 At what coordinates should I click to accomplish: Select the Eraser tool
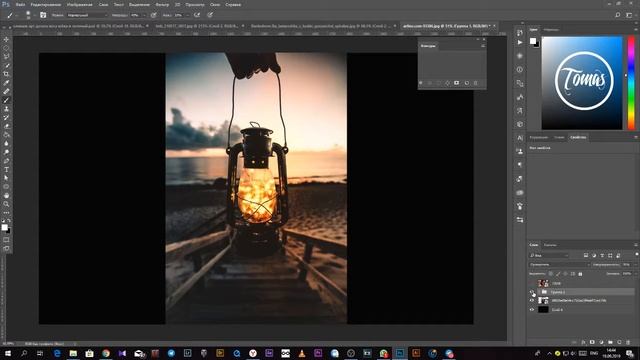[x=6, y=126]
